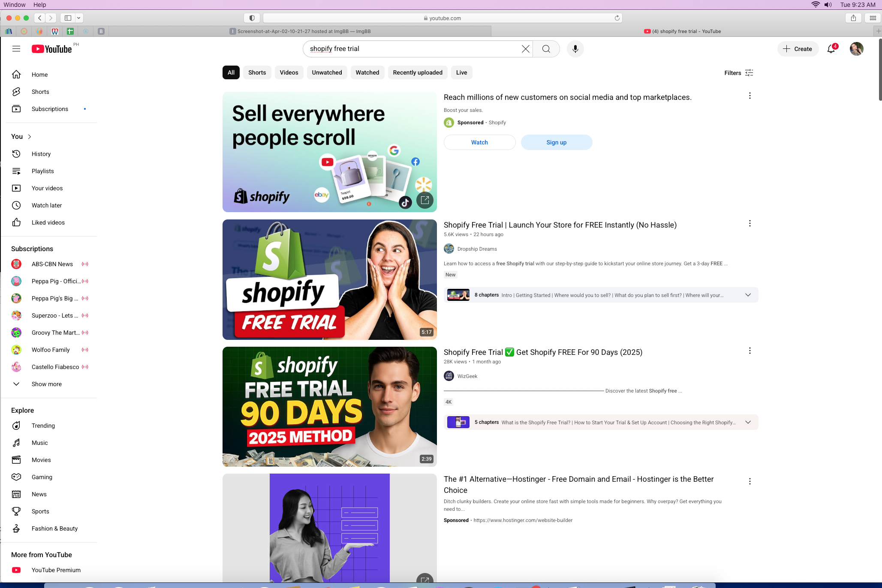This screenshot has height=588, width=882.
Task: Select the Shorts filter chip
Action: tap(257, 72)
